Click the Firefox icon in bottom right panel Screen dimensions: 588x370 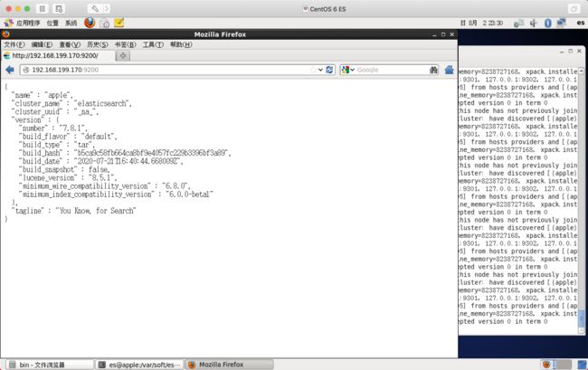(546, 365)
